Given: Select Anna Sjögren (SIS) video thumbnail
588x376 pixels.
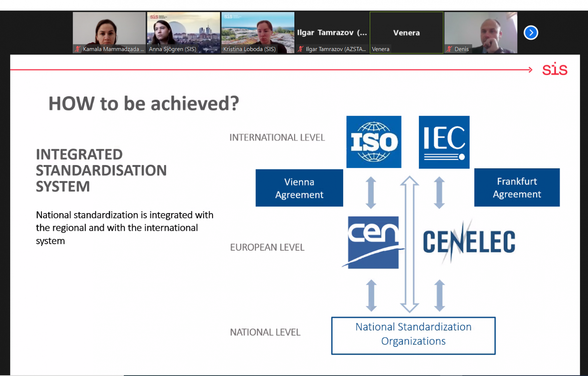Looking at the screenshot, I should [x=183, y=33].
